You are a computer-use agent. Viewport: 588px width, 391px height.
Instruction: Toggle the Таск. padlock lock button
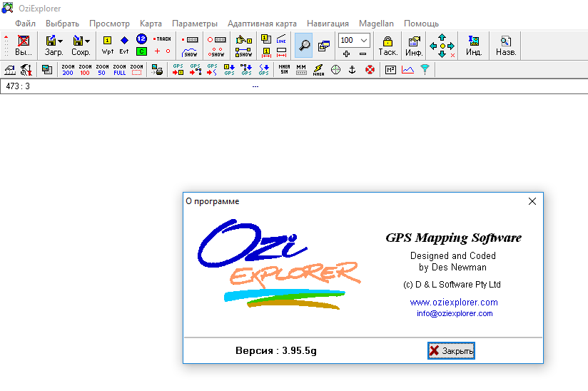[387, 46]
